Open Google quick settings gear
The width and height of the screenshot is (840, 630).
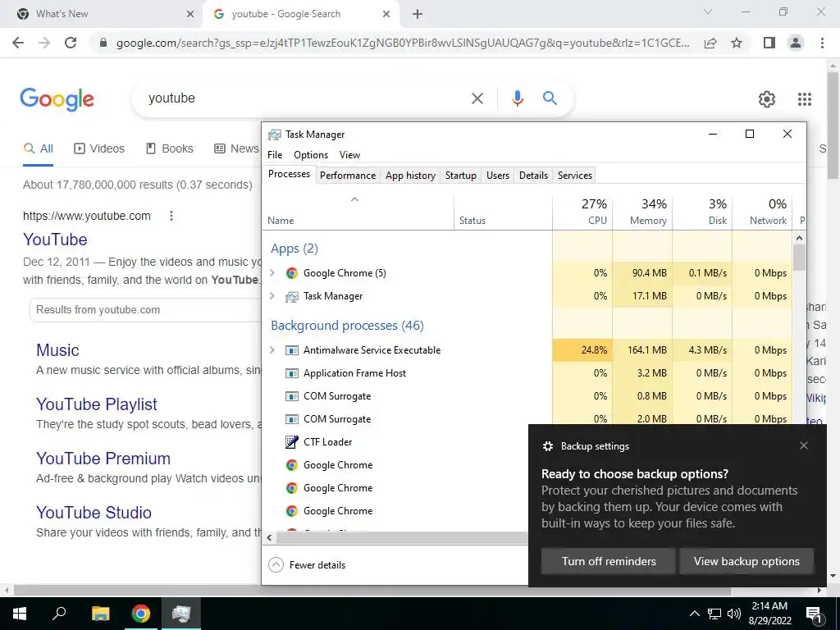[x=767, y=99]
